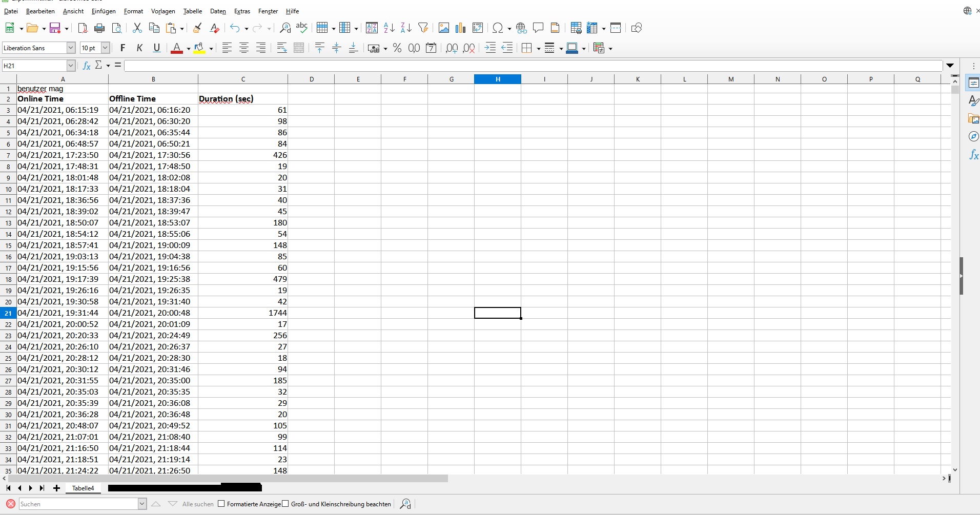The width and height of the screenshot is (980, 515).
Task: Add new sheet plus button
Action: pos(56,488)
